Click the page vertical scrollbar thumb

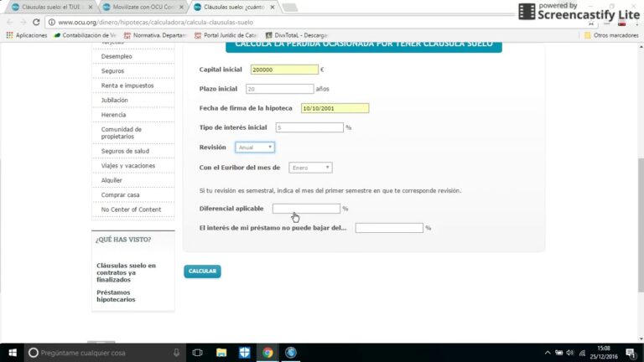coord(641,225)
